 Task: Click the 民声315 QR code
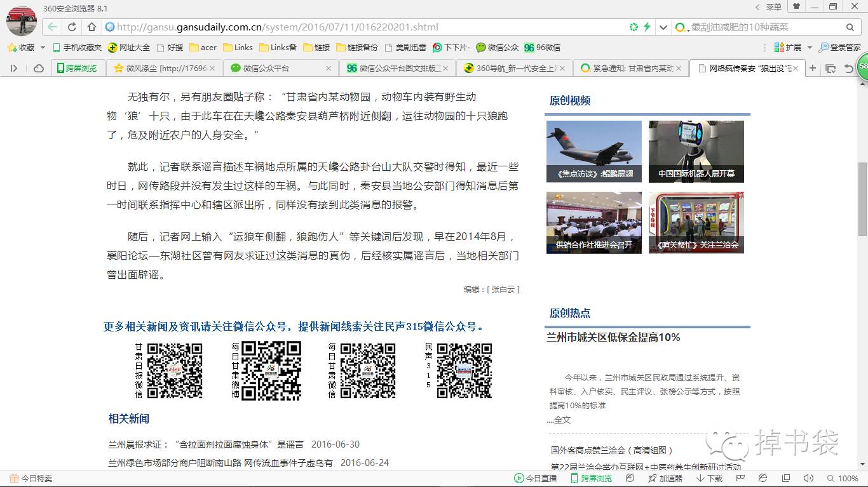(464, 371)
